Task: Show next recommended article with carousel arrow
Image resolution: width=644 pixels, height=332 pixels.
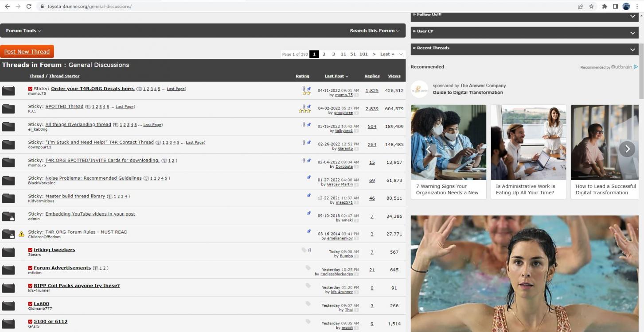Action: pyautogui.click(x=627, y=149)
